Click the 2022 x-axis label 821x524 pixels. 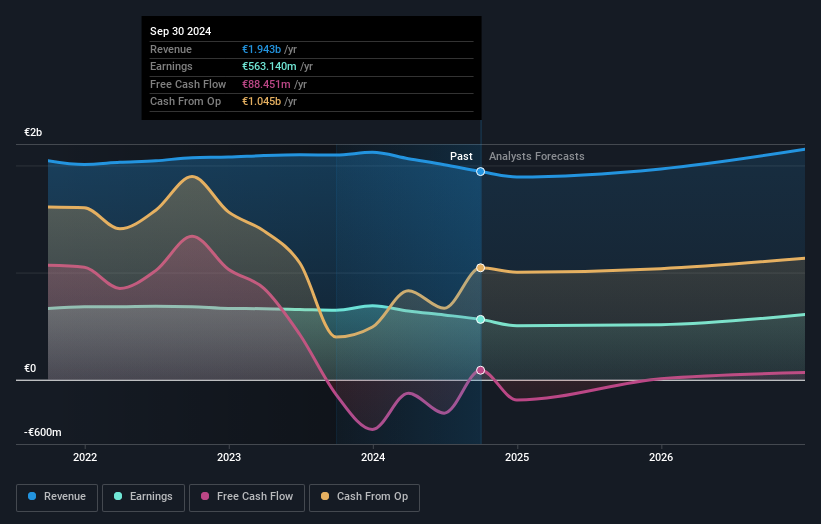(85, 457)
